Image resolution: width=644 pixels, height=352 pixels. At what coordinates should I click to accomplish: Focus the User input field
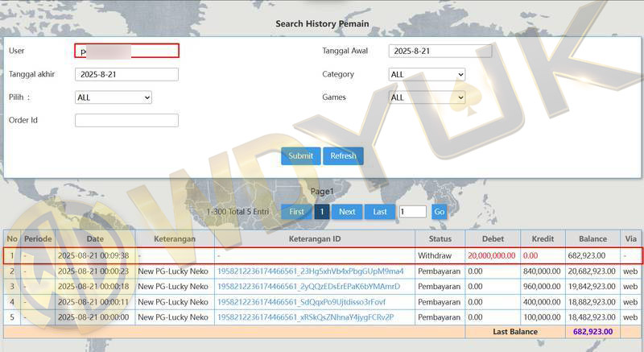click(127, 51)
